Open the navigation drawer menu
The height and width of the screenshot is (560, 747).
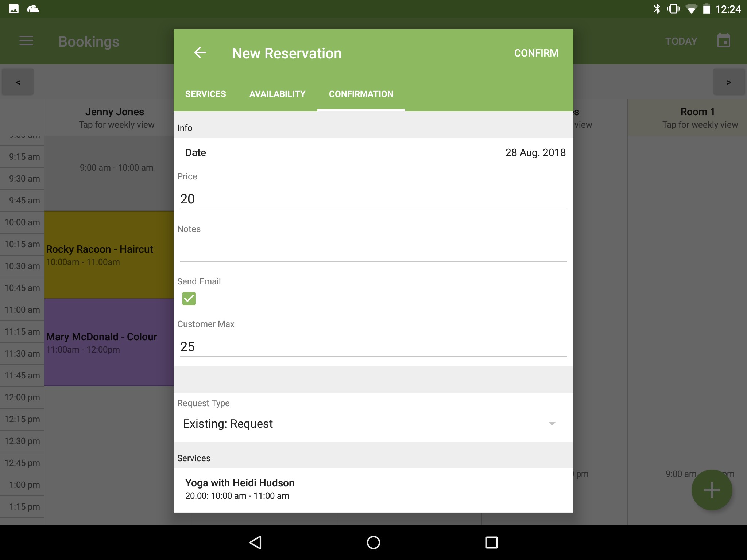click(x=26, y=41)
